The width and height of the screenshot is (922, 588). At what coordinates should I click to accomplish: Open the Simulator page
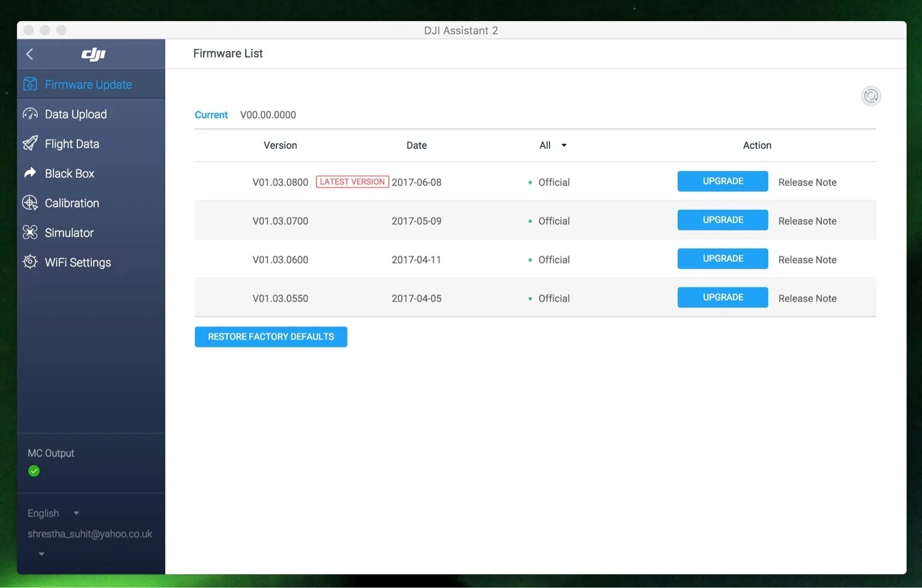click(x=91, y=232)
